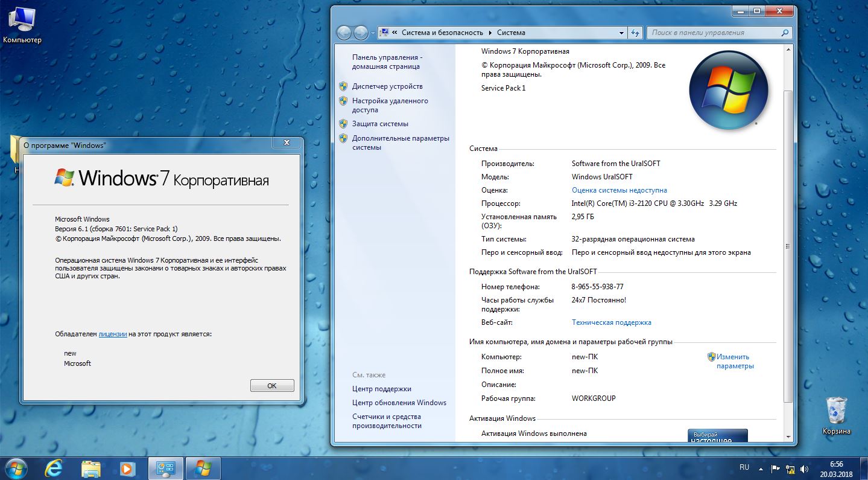Click the 24x7 Постоянно! support hours value
The width and height of the screenshot is (868, 480).
(599, 300)
